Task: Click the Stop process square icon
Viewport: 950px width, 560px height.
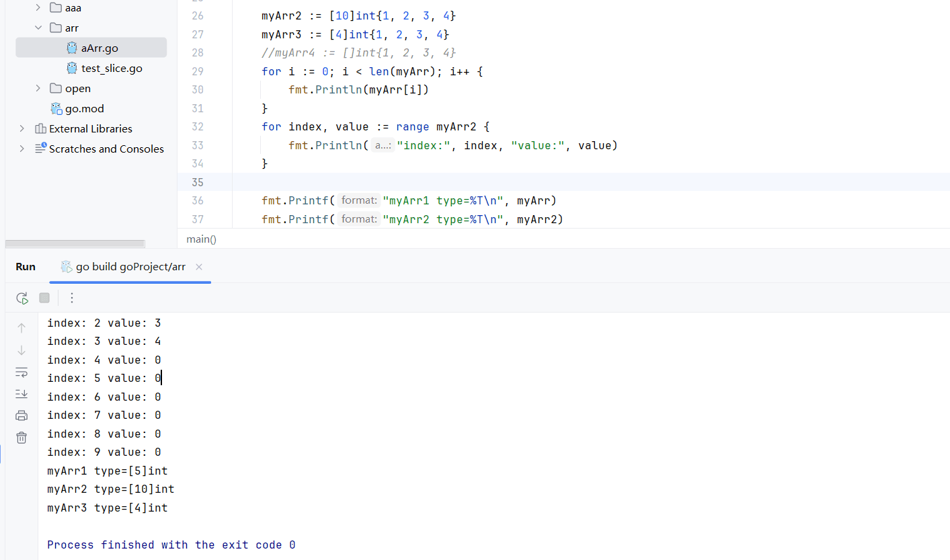Action: [x=44, y=298]
